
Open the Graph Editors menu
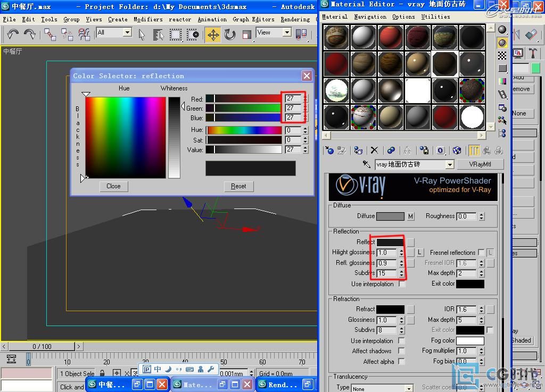(253, 20)
